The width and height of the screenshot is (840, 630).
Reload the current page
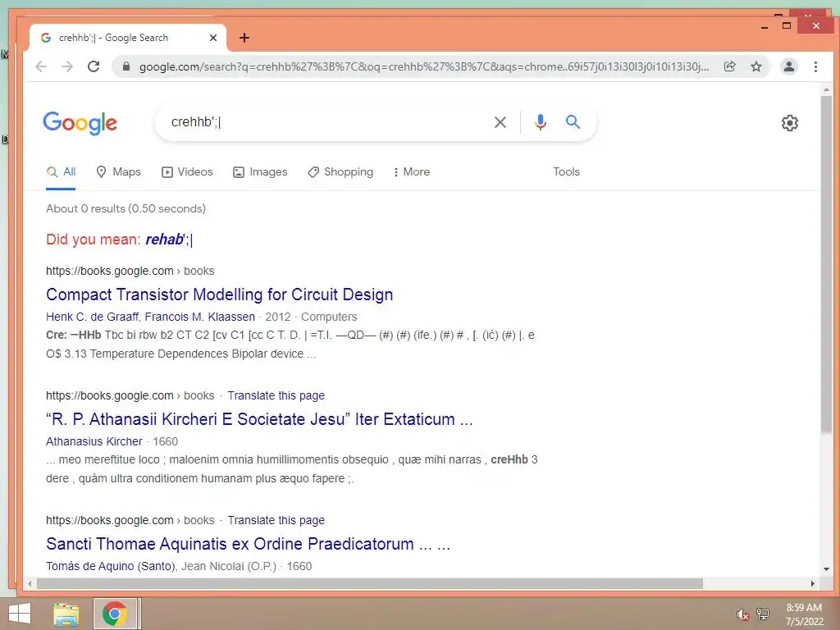point(94,66)
